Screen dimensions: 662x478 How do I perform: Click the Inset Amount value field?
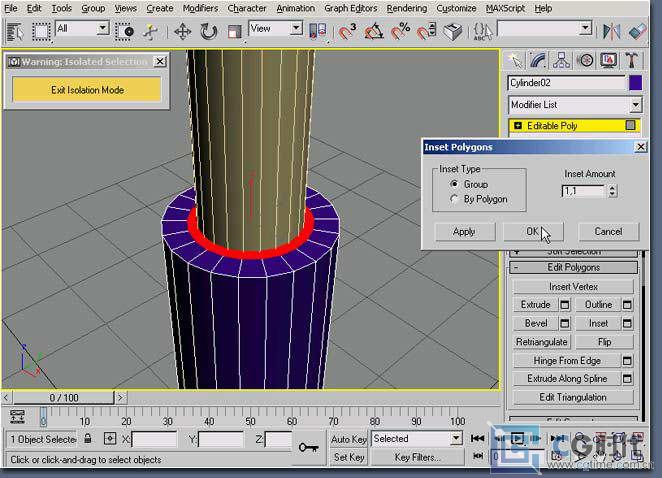pos(585,191)
